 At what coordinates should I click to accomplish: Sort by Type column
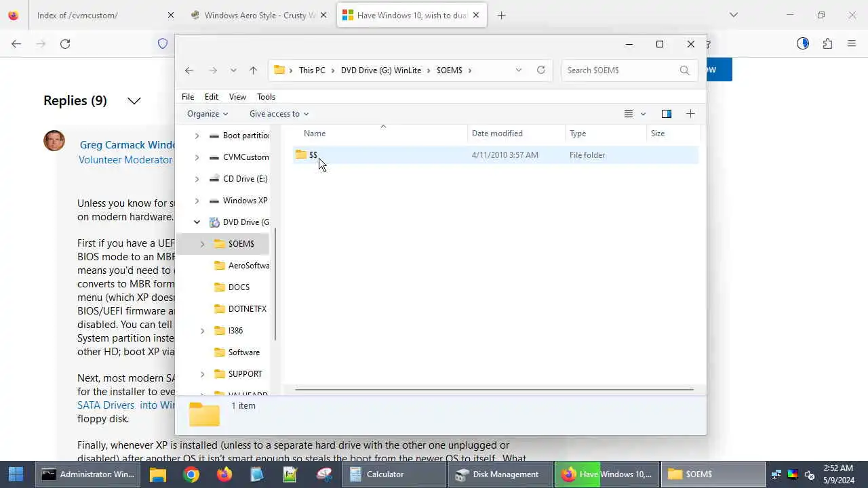(578, 134)
